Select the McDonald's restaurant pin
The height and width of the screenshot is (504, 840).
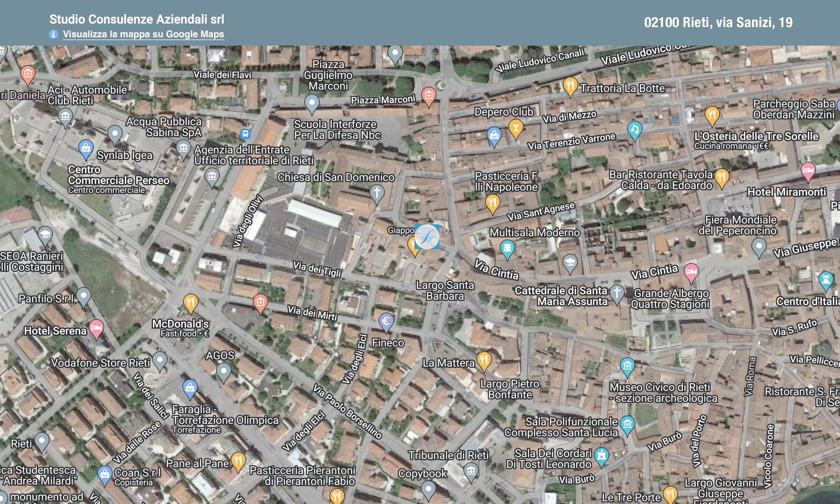click(190, 303)
